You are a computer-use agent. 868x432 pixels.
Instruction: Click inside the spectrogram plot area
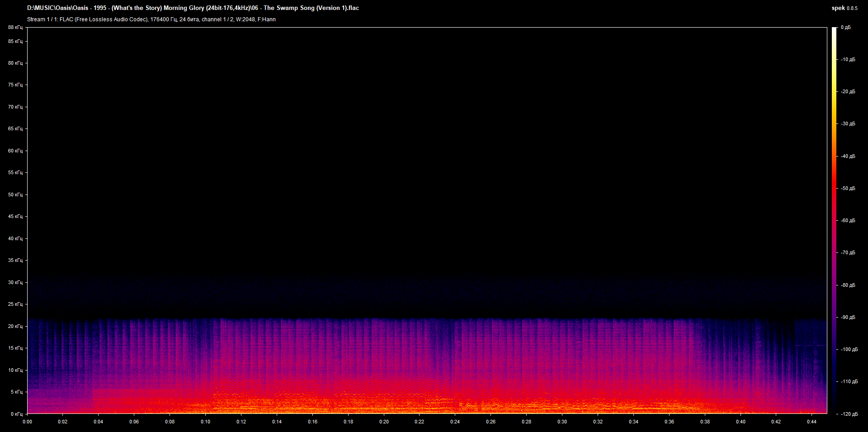point(427,220)
